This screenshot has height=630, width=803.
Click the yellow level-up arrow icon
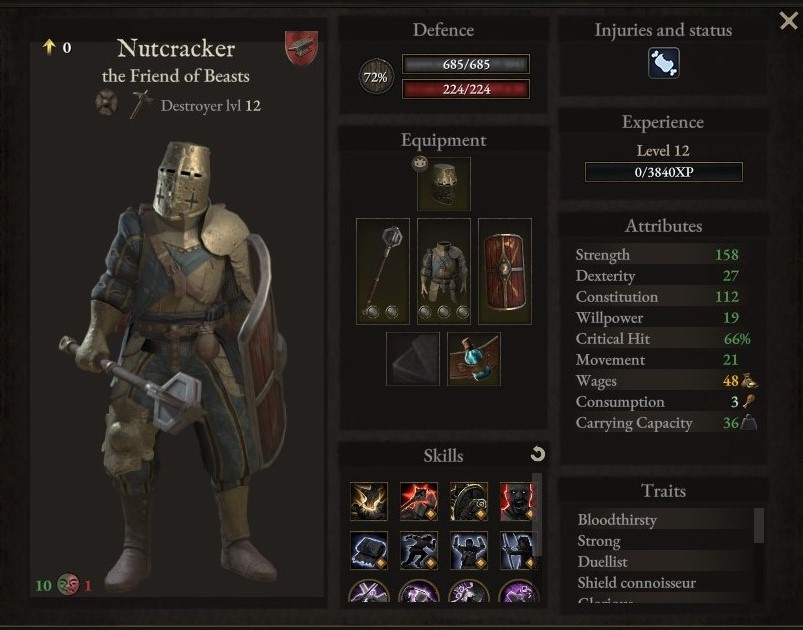[x=49, y=47]
